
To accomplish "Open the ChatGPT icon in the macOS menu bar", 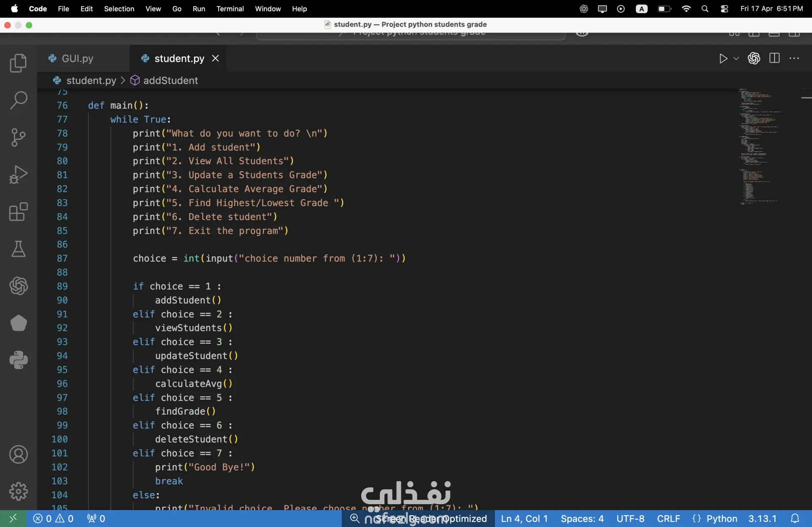I will 584,9.
